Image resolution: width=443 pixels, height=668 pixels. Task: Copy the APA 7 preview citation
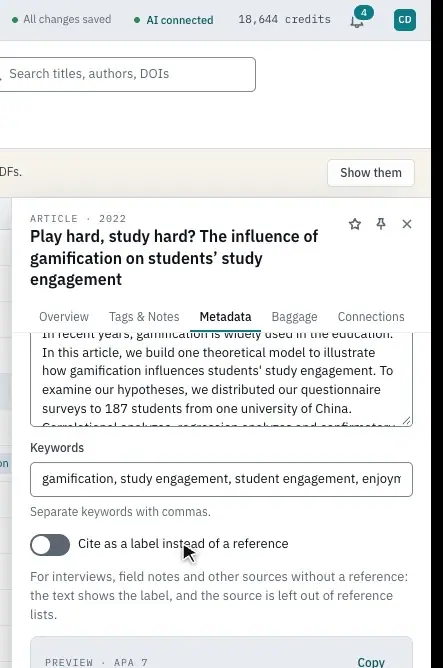[371, 662]
